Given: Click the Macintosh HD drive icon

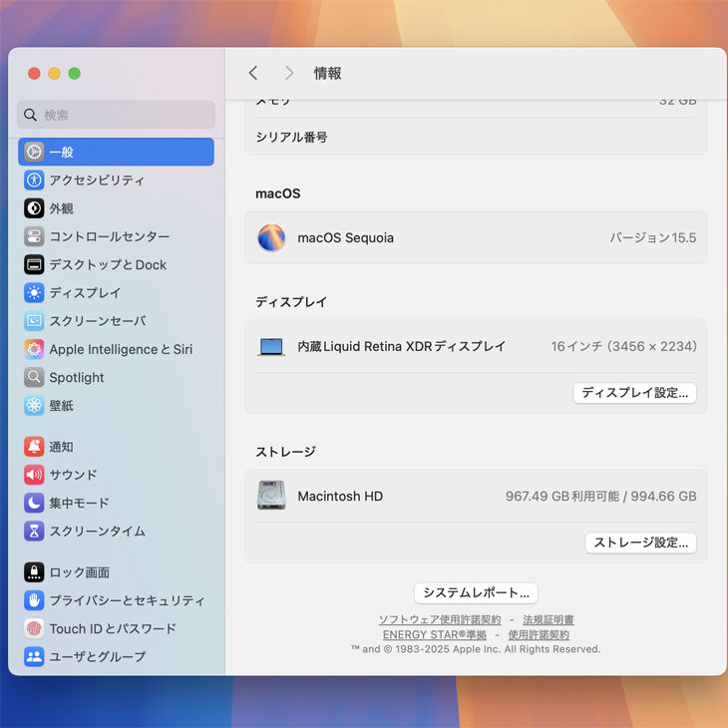Looking at the screenshot, I should pos(271,496).
